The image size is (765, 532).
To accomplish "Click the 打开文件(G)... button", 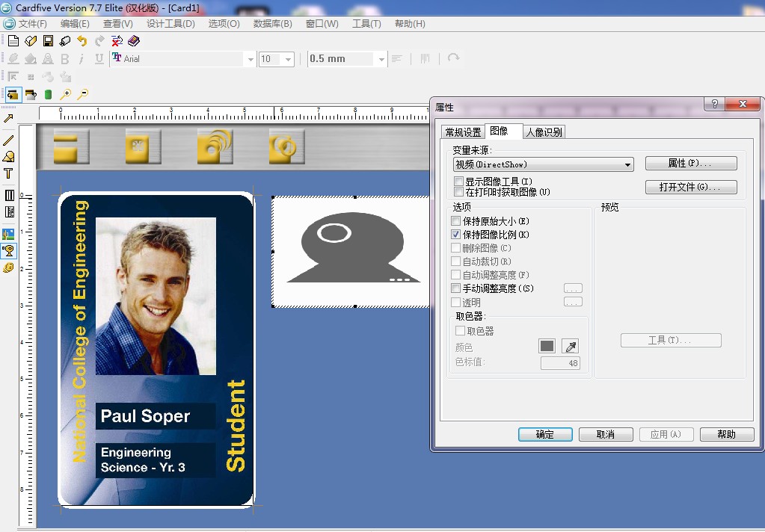I will point(691,187).
